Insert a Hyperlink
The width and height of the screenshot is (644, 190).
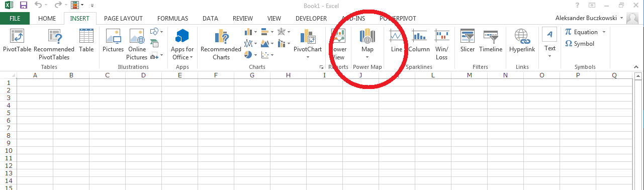[522, 41]
